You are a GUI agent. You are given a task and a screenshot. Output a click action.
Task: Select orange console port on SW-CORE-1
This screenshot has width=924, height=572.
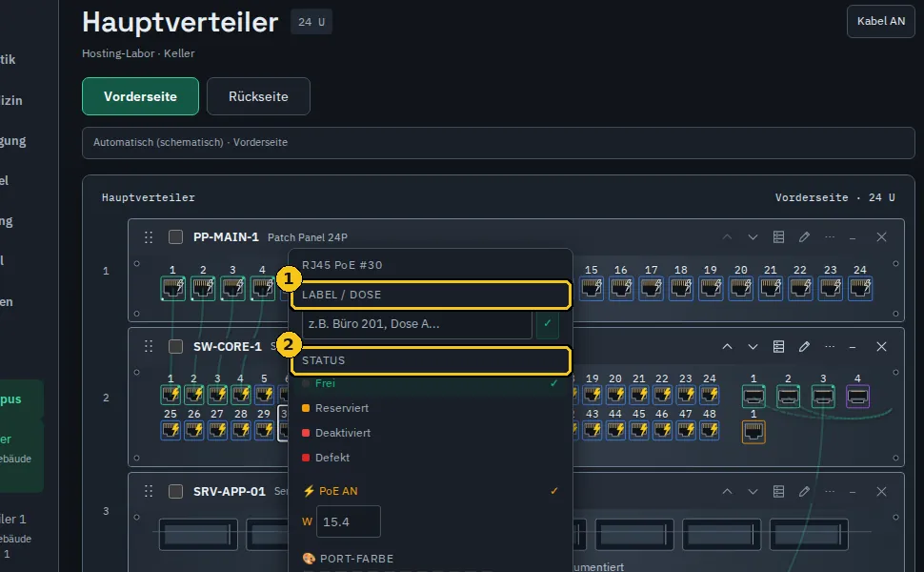753,432
